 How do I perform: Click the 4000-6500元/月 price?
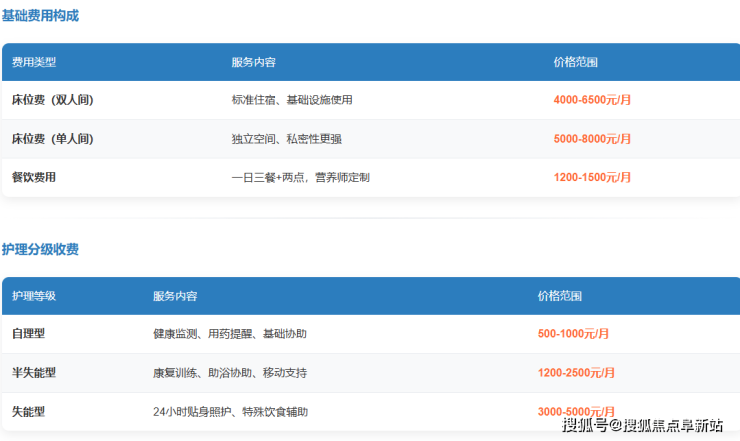click(592, 100)
